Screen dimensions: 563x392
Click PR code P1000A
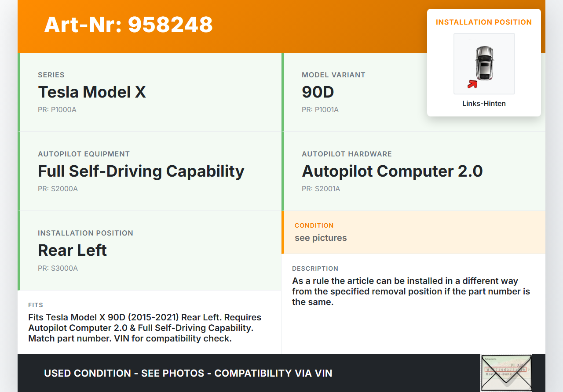click(57, 110)
